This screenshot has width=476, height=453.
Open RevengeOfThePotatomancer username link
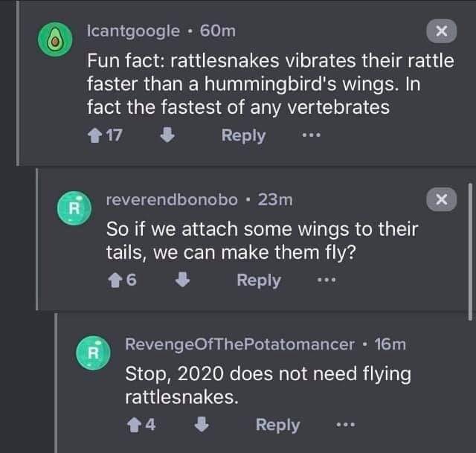click(239, 344)
